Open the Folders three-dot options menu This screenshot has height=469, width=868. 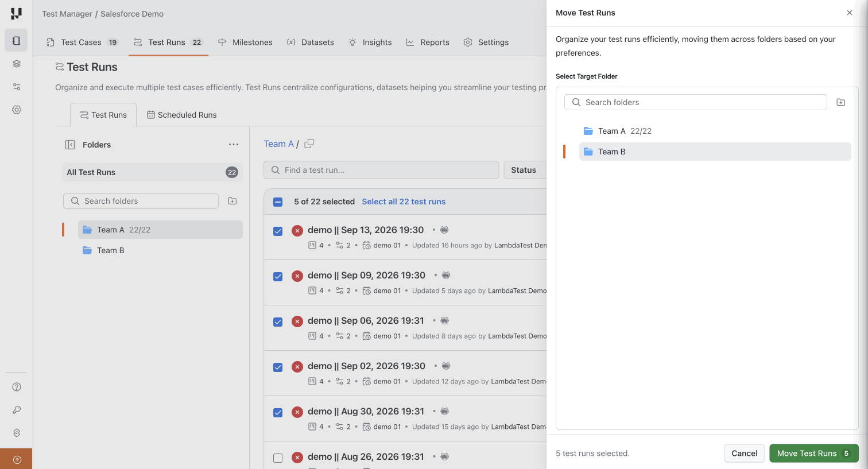[233, 145]
